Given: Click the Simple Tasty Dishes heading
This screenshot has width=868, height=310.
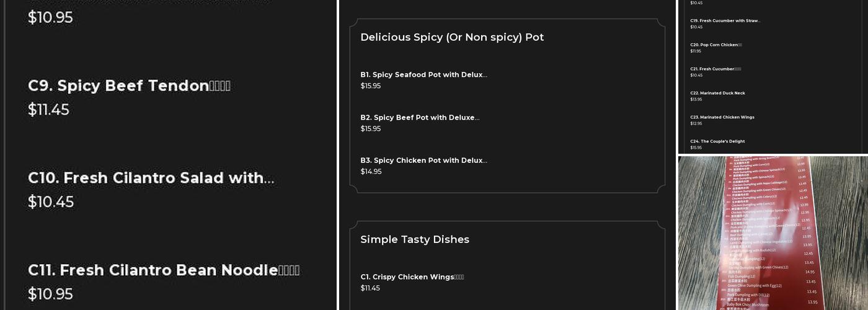Looking at the screenshot, I should click(x=415, y=239).
